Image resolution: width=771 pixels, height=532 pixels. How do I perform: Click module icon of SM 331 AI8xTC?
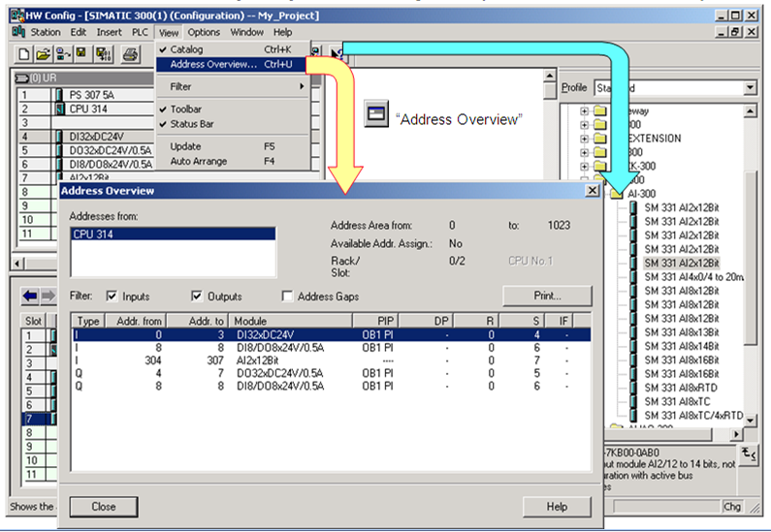[x=633, y=401]
